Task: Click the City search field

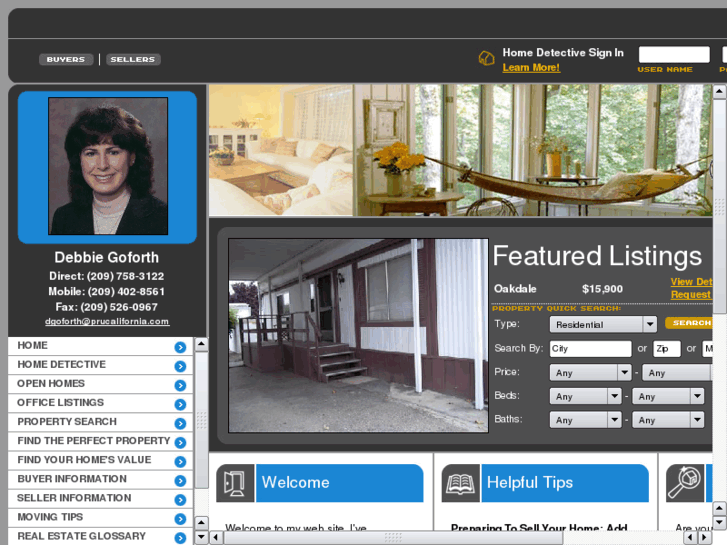Action: point(590,348)
